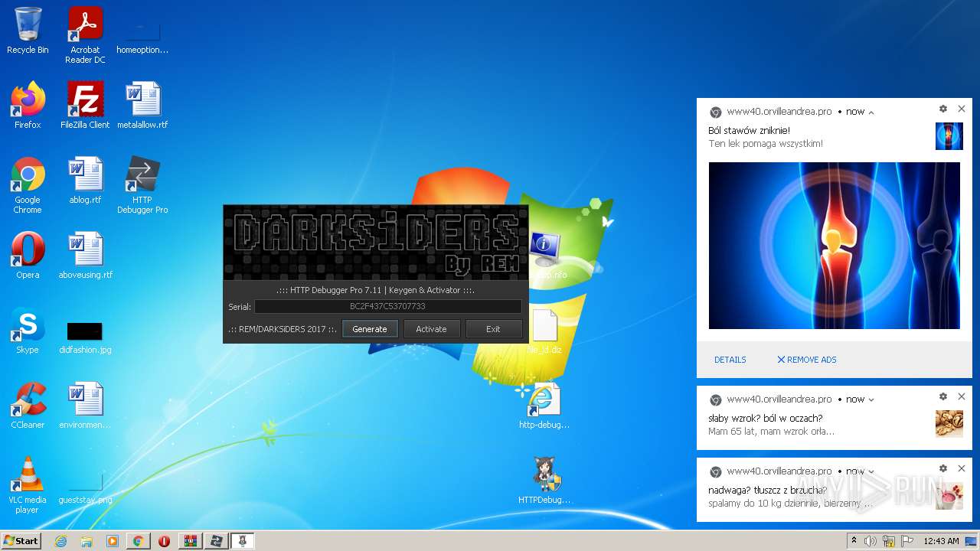Click the walnut thumbnail in notification

(x=949, y=423)
